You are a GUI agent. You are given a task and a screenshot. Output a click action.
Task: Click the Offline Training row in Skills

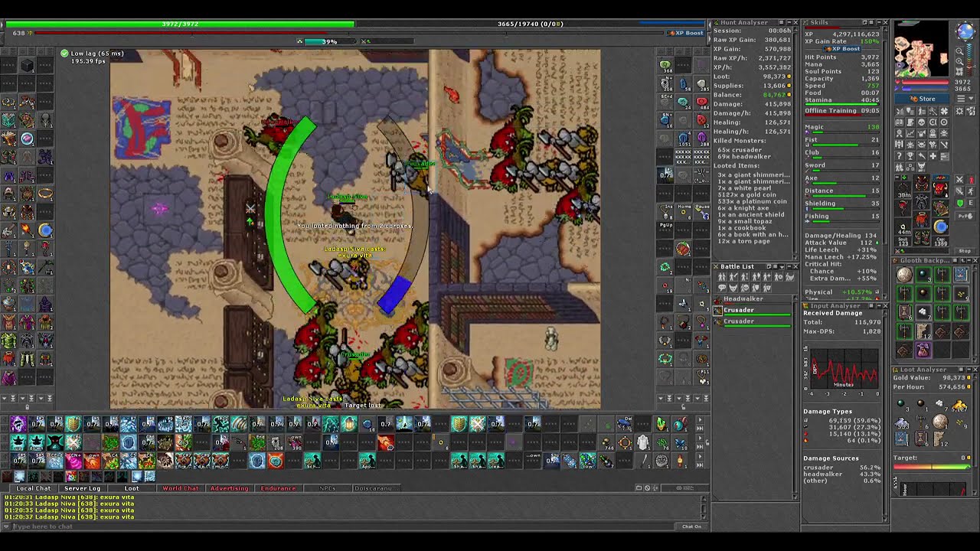tap(841, 111)
